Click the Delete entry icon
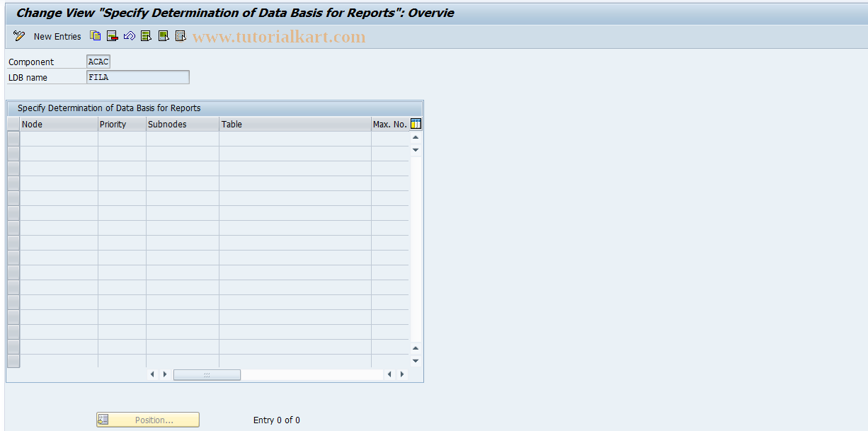868x431 pixels. click(x=113, y=36)
